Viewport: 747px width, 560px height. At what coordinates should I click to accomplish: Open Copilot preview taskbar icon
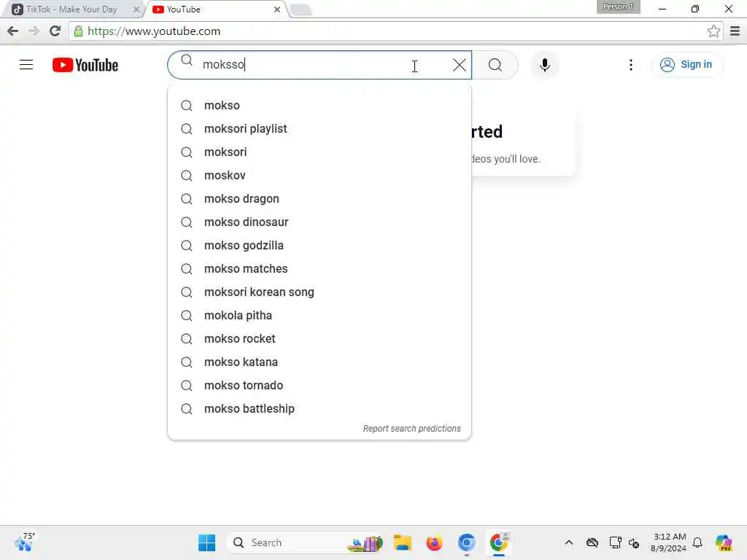[x=723, y=542]
